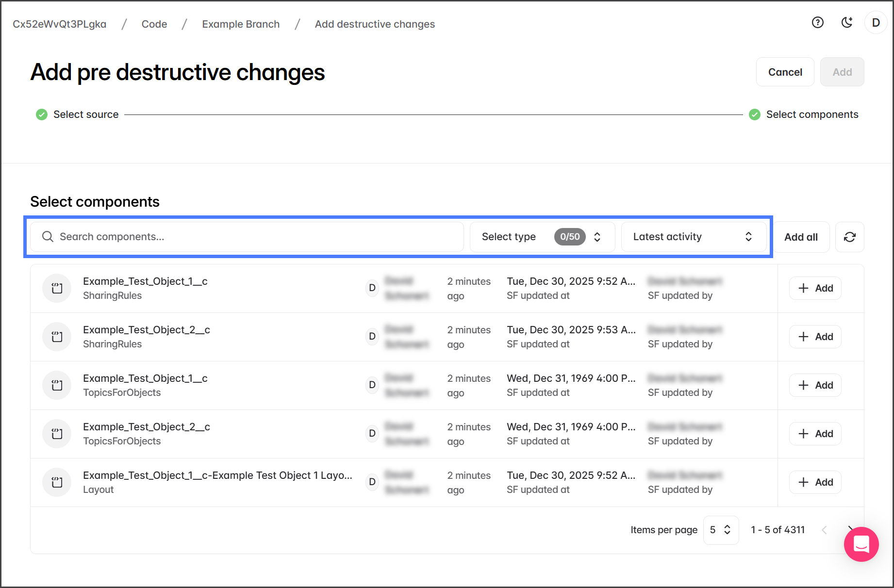This screenshot has width=894, height=588.
Task: Click component icon for first SharingRules row
Action: pyautogui.click(x=57, y=288)
